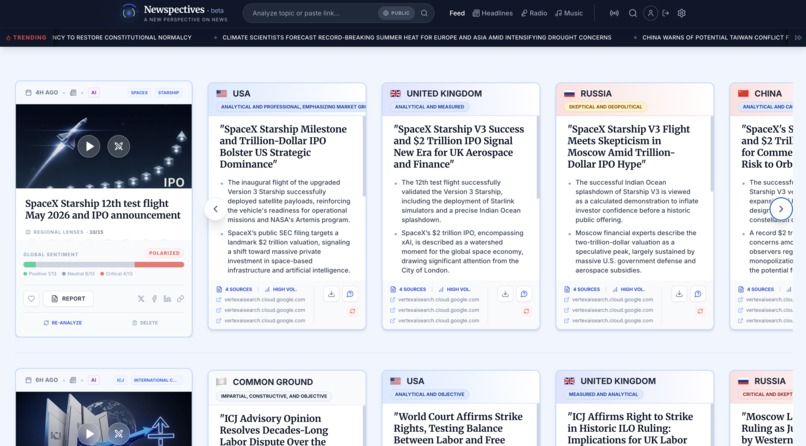Click the global sentiment bar's red critical segment
This screenshot has width=806, height=446.
[159, 265]
